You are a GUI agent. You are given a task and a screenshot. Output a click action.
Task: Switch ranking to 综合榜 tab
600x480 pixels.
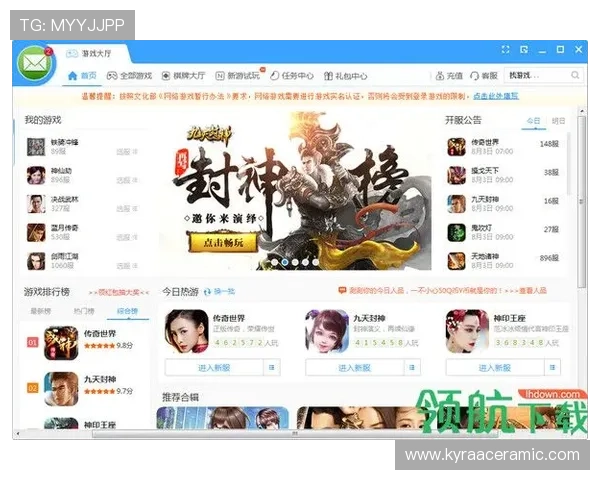pos(127,311)
